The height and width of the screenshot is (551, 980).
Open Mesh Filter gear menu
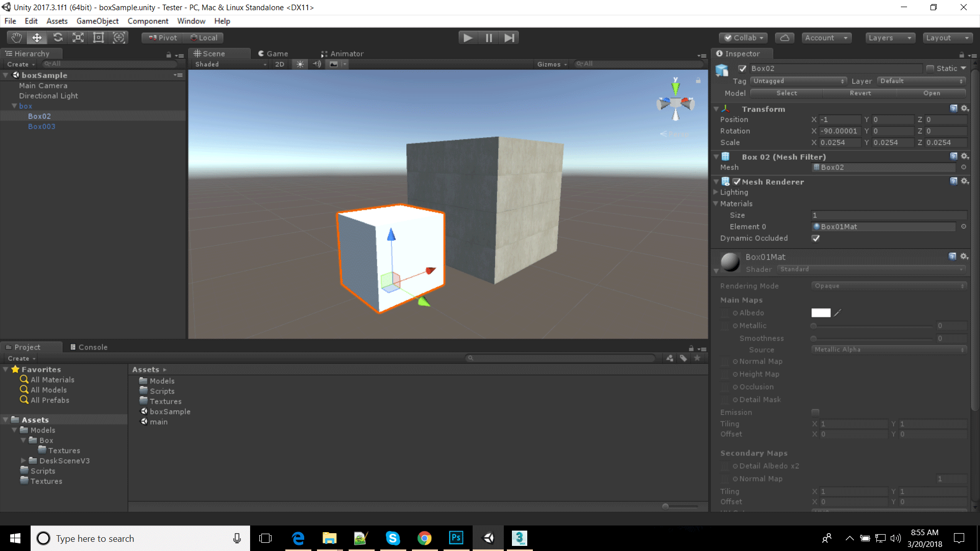coord(965,156)
